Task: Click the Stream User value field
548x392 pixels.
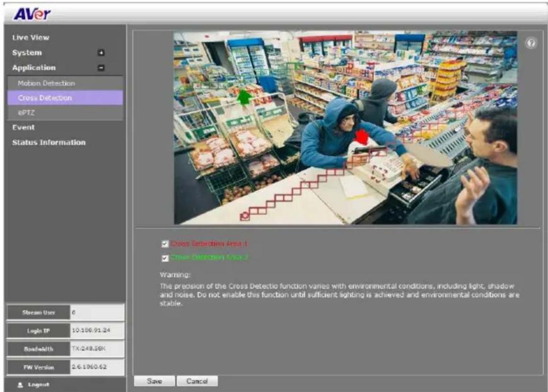Action: click(x=97, y=312)
